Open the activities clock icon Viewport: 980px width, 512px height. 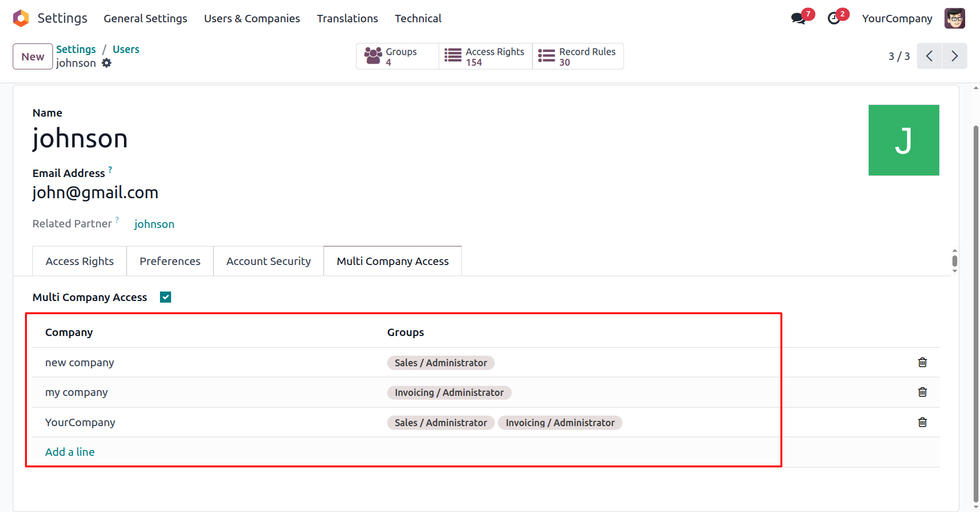834,19
